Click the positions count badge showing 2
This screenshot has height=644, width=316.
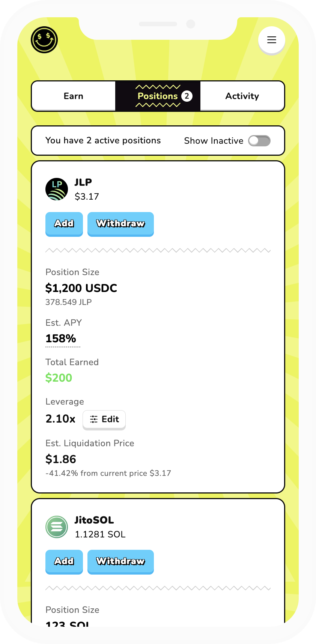click(187, 96)
